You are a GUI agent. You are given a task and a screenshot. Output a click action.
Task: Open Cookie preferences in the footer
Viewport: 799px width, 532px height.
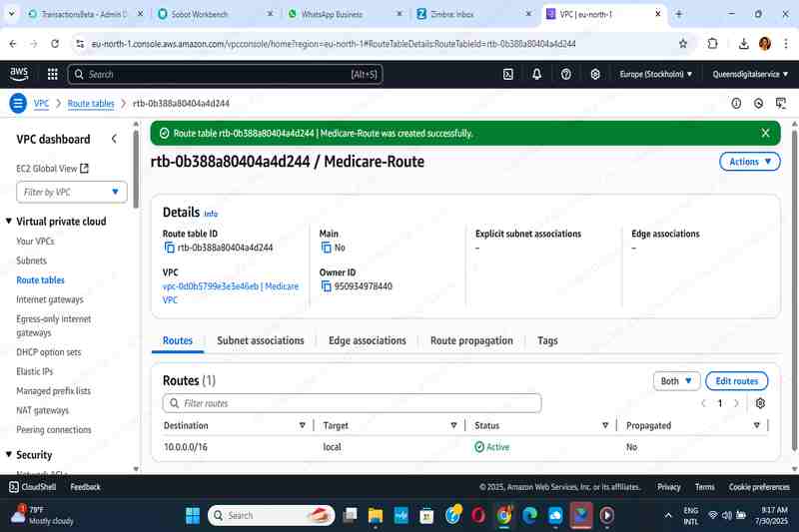tap(759, 487)
